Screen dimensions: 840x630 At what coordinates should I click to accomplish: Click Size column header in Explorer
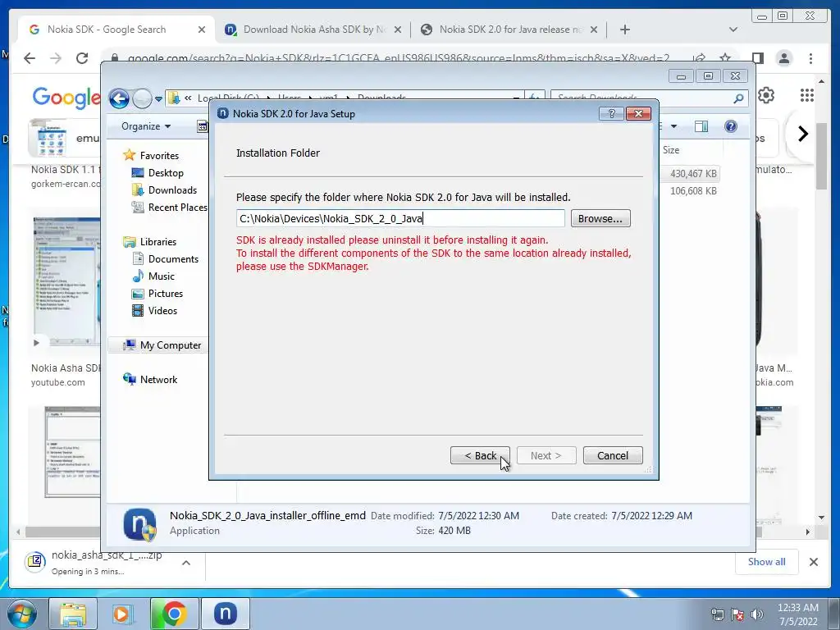[x=671, y=150]
